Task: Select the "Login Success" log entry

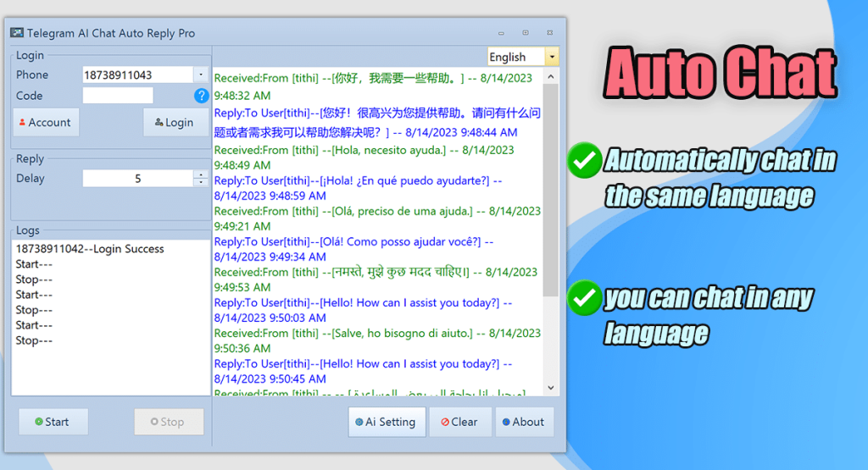Action: coord(90,249)
